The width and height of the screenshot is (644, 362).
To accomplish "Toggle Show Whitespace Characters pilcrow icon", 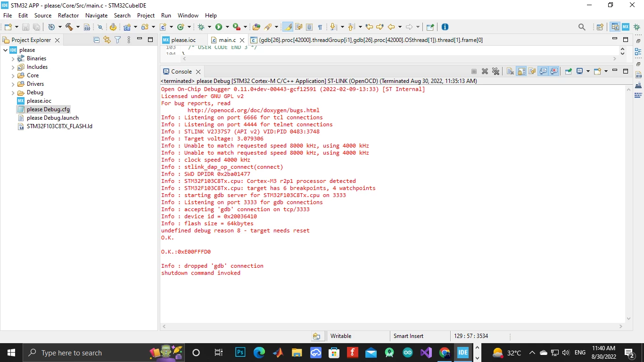I will pos(320,27).
